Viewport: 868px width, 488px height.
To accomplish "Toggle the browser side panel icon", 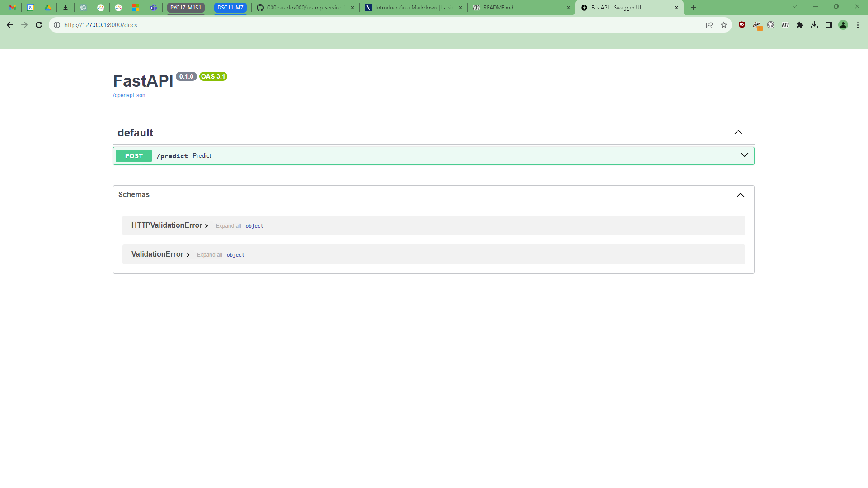I will [x=829, y=25].
